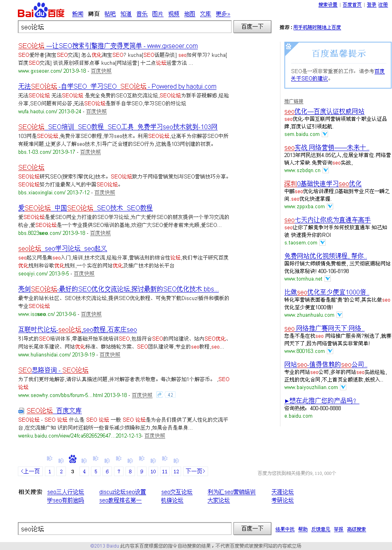392x550 pixels.
Task: Open ad seo优化—百度认证权威网站
Action: pos(324,111)
